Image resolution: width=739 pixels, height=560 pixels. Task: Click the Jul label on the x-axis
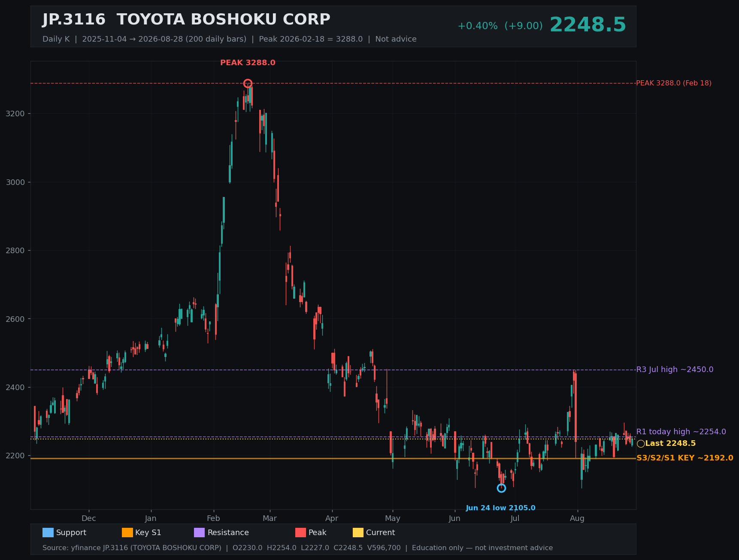tap(515, 518)
